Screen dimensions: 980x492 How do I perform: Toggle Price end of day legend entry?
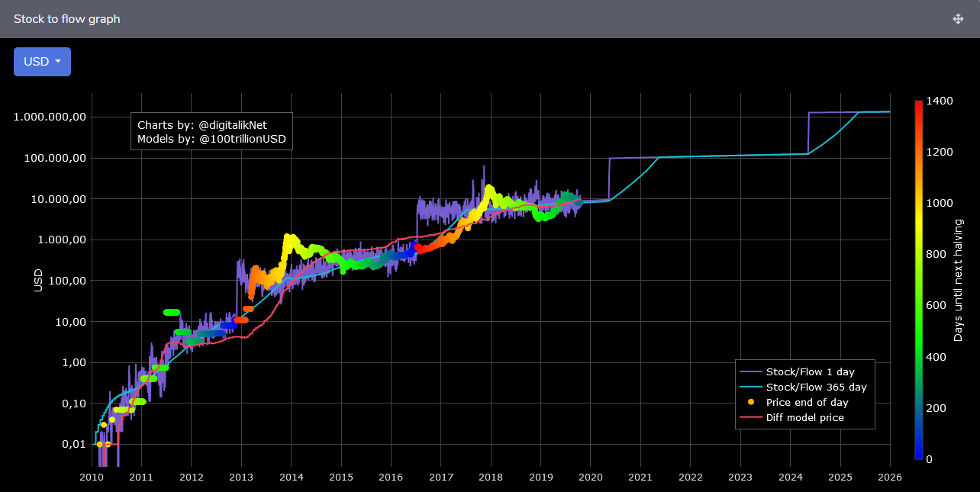point(807,402)
